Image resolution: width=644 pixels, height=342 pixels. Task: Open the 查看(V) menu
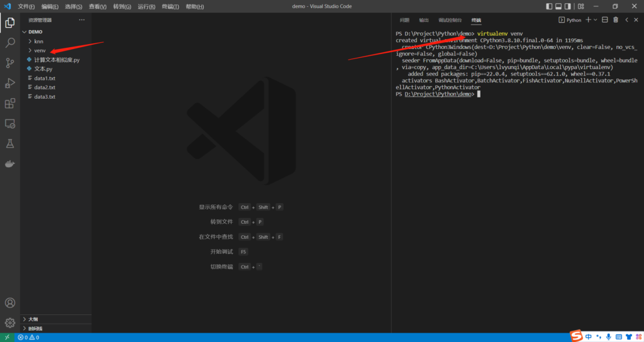tap(97, 6)
